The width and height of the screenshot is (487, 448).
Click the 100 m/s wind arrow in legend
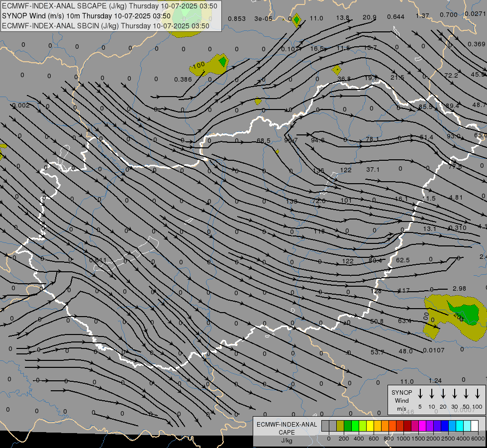coord(478,394)
